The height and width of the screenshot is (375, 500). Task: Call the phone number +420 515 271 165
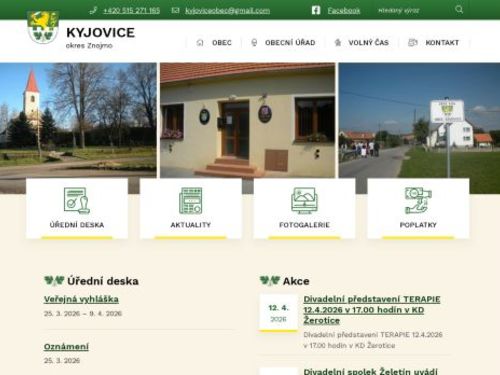(x=132, y=11)
